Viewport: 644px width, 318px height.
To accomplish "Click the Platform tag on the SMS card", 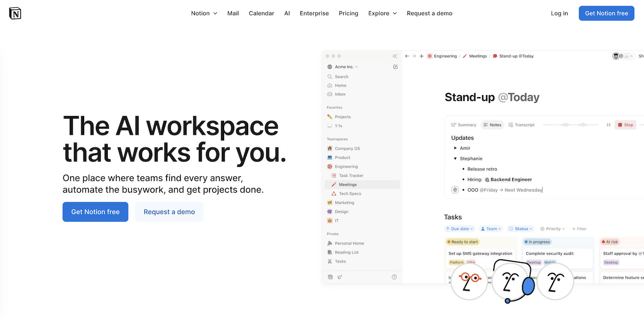I will (x=457, y=263).
